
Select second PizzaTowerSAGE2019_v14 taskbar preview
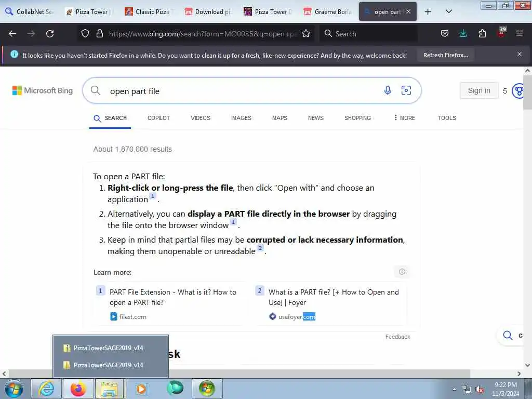[111, 365]
